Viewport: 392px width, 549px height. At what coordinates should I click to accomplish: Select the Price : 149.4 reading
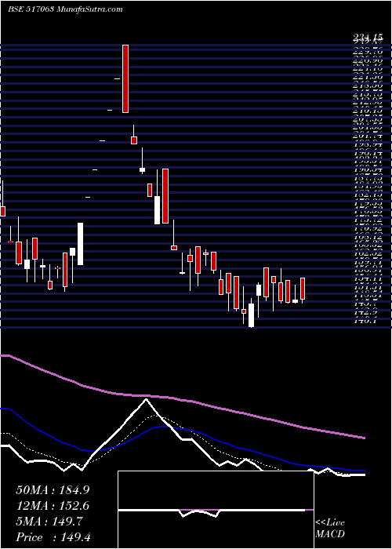(53, 537)
